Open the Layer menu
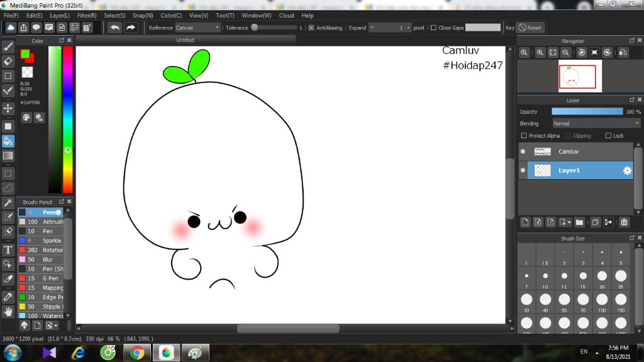 [60, 15]
